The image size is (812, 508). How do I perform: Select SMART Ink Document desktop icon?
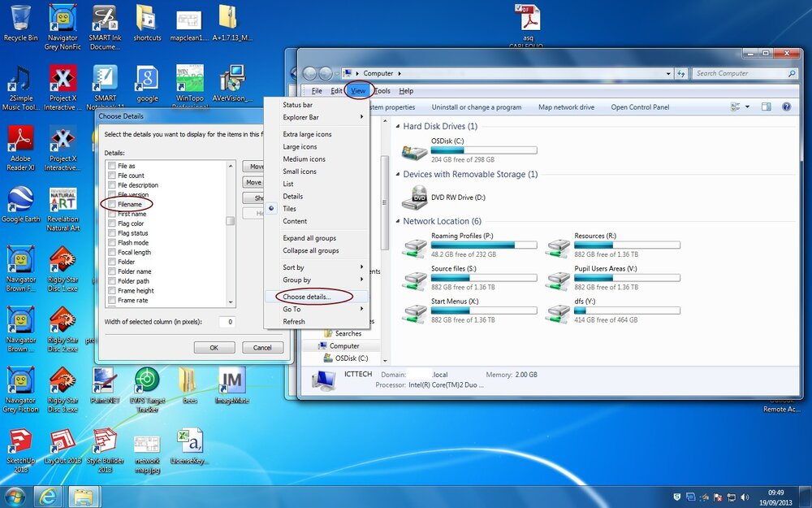[105, 27]
